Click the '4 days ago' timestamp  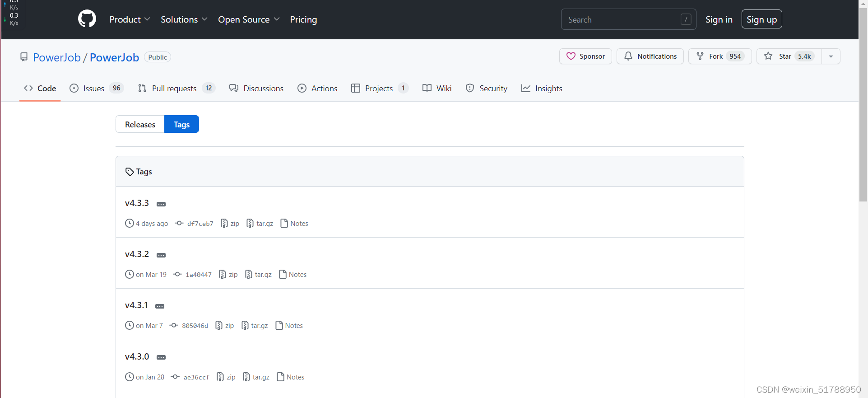(x=152, y=224)
